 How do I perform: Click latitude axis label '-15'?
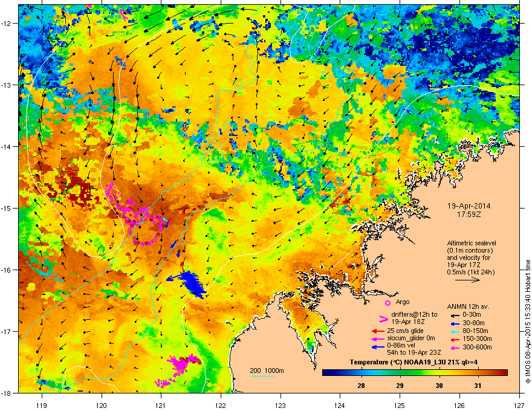(x=7, y=208)
